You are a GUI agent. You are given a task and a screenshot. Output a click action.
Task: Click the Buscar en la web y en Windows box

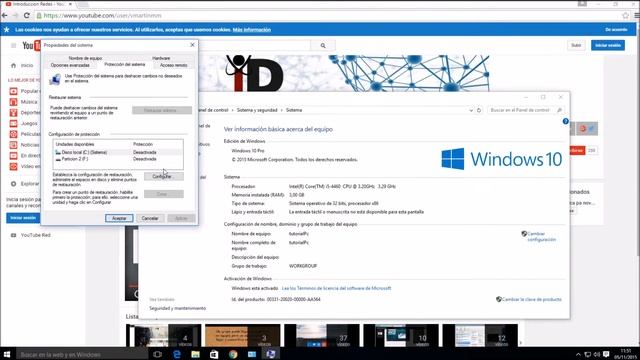click(x=82, y=354)
